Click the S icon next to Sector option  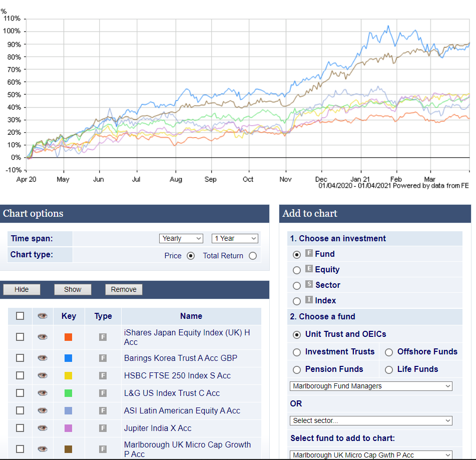point(309,284)
